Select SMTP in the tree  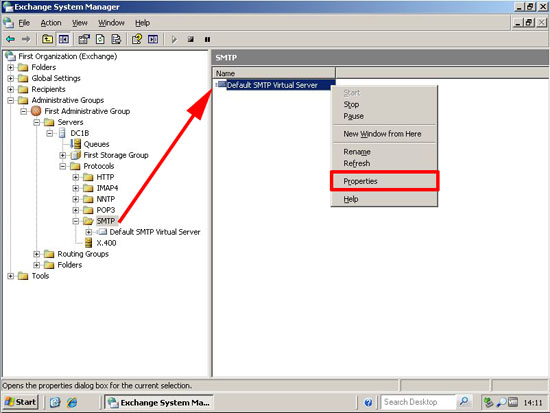pos(106,221)
